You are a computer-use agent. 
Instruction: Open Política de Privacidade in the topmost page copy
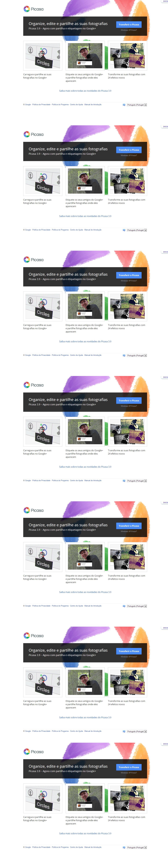click(41, 104)
